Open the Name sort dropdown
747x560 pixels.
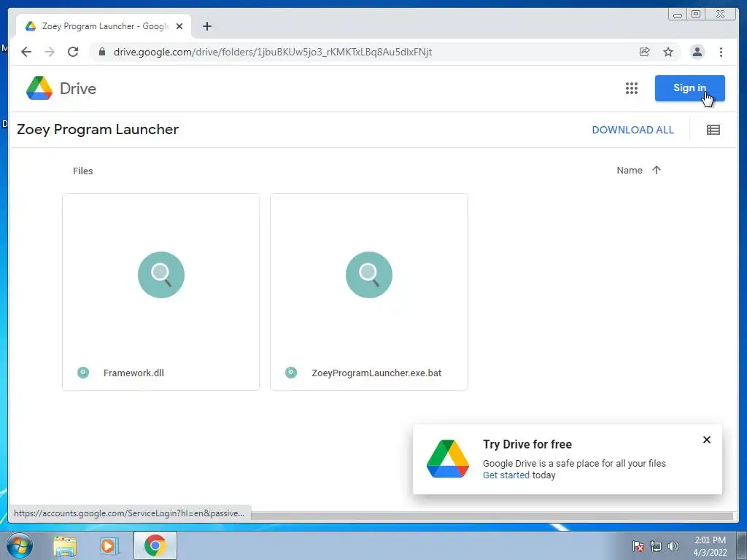[x=630, y=170]
